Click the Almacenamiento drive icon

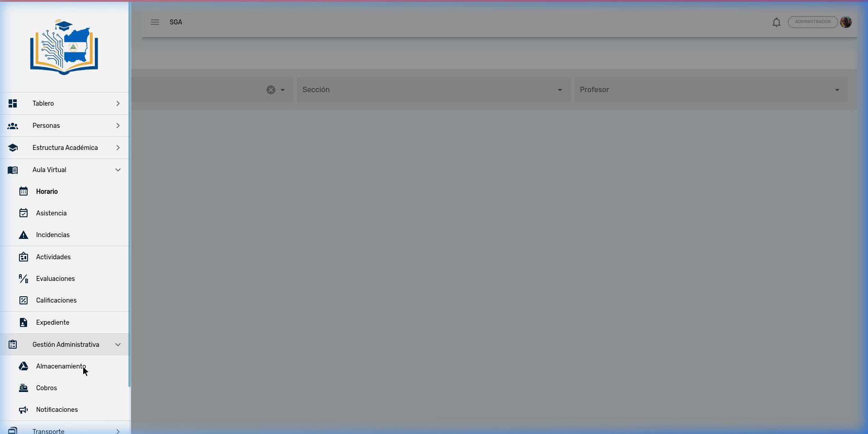click(24, 366)
